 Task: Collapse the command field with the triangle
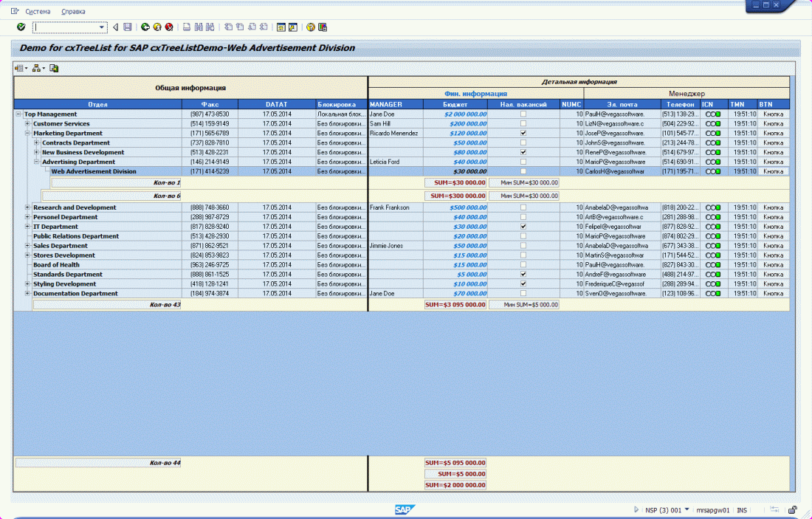115,27
